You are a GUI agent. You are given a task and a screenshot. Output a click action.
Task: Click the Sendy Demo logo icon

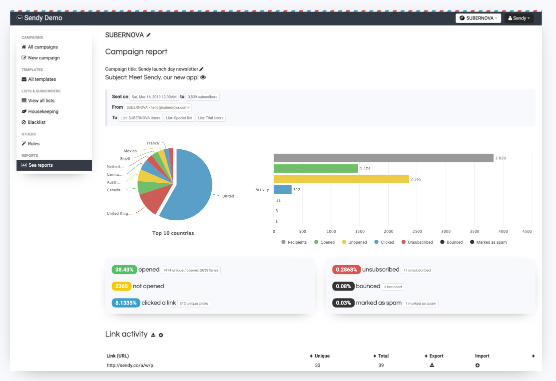(x=20, y=18)
